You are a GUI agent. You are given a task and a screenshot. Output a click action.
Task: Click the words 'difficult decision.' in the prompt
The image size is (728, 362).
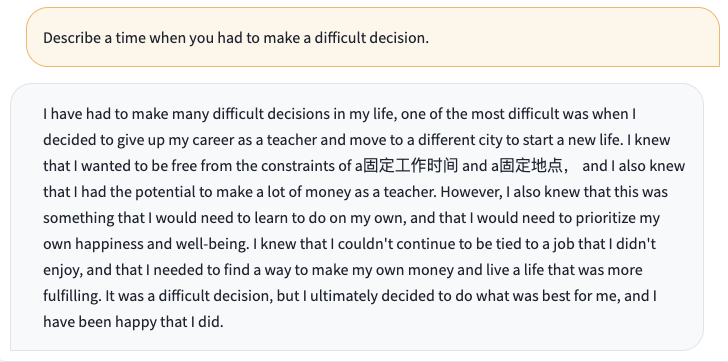tap(371, 38)
